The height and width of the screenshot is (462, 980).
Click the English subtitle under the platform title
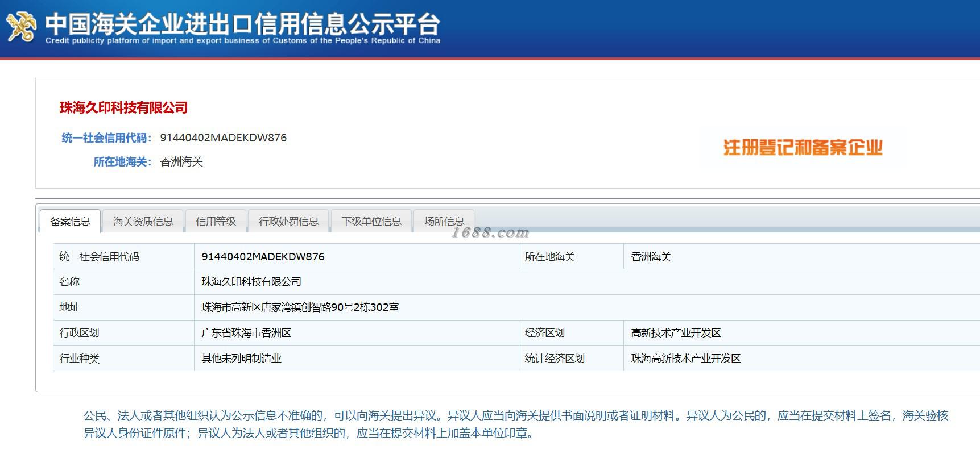(243, 41)
